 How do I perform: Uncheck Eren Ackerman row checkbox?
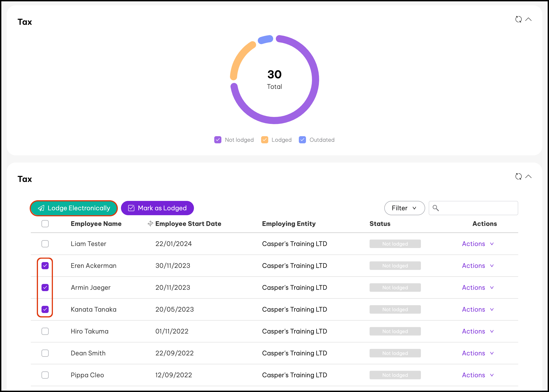pos(45,266)
